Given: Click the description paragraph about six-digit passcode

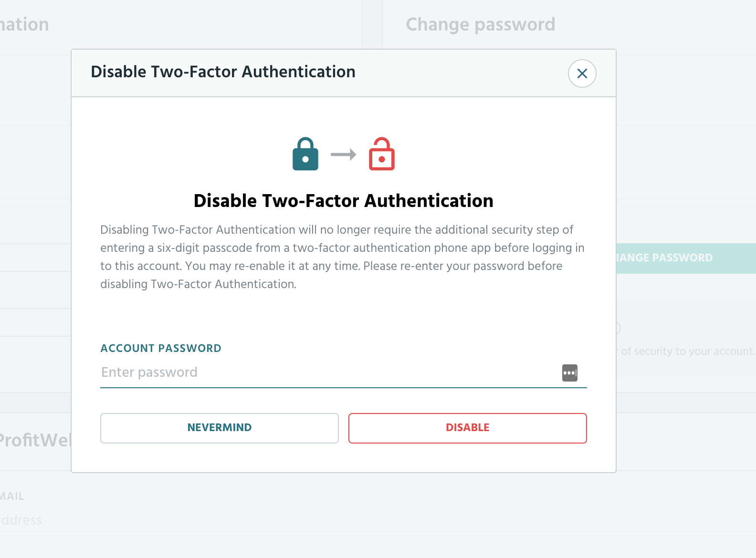Looking at the screenshot, I should pos(343,257).
